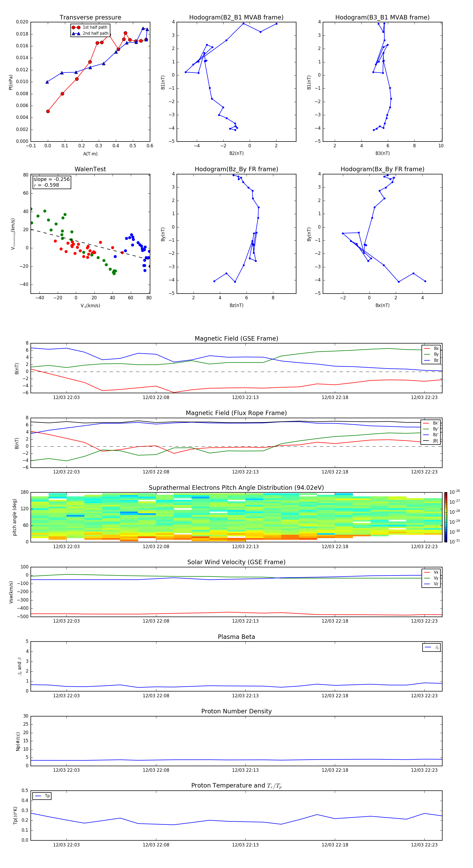Click the 'Vx' legend entry
Image resolution: width=473 pixels, height=868 pixels.
tap(431, 572)
